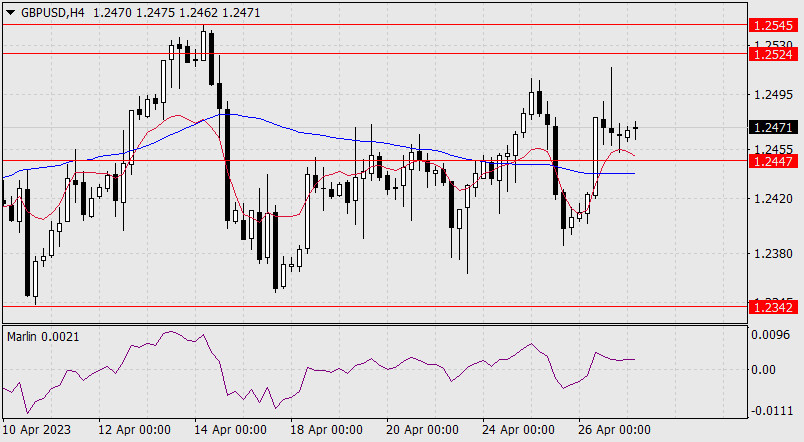
Task: Select the red 1.2342 support label
Action: [771, 307]
